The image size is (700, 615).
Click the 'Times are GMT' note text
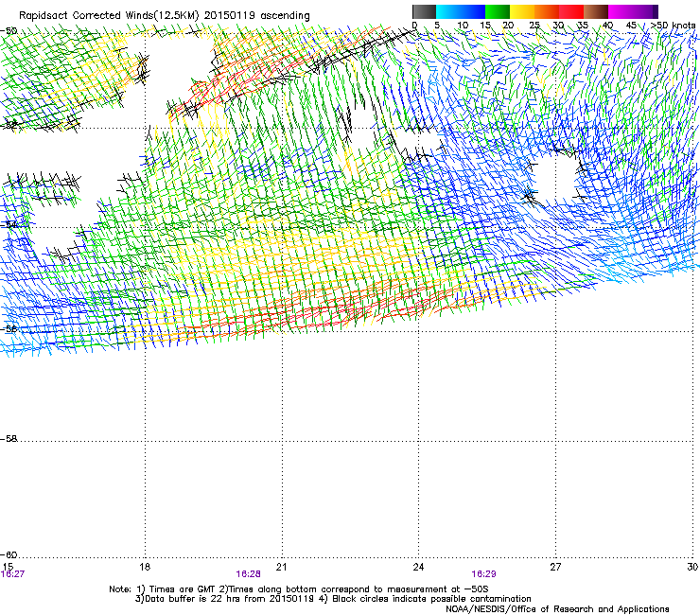point(184,589)
